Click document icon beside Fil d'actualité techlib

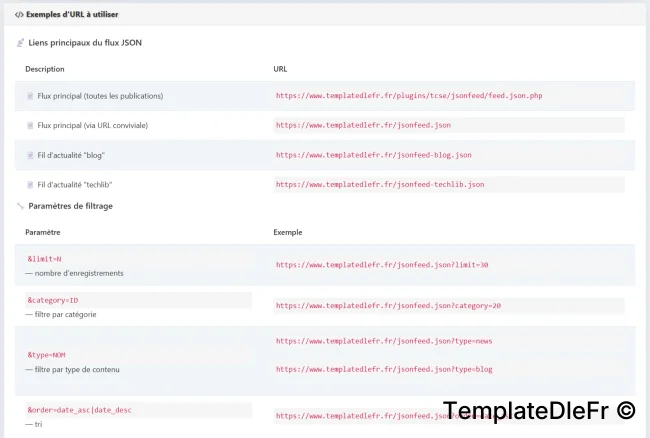click(30, 185)
